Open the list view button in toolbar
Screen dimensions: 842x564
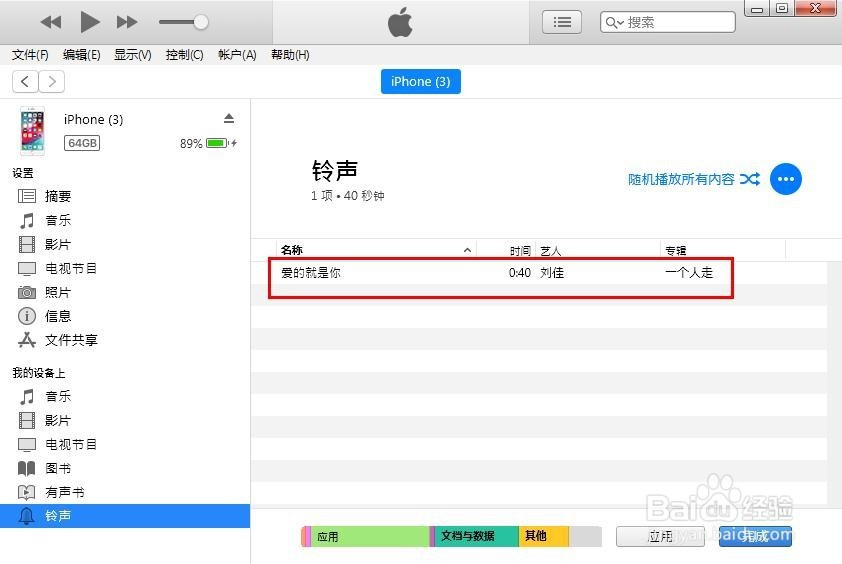(x=562, y=22)
